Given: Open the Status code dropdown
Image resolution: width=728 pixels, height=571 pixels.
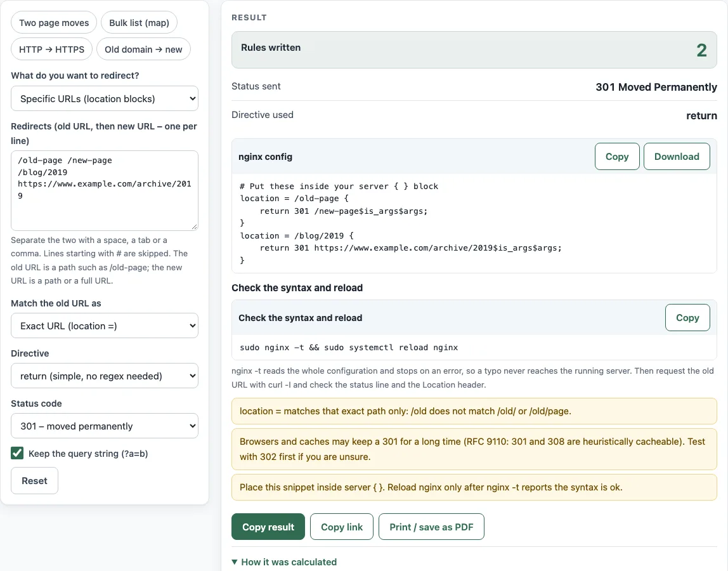Looking at the screenshot, I should 105,426.
